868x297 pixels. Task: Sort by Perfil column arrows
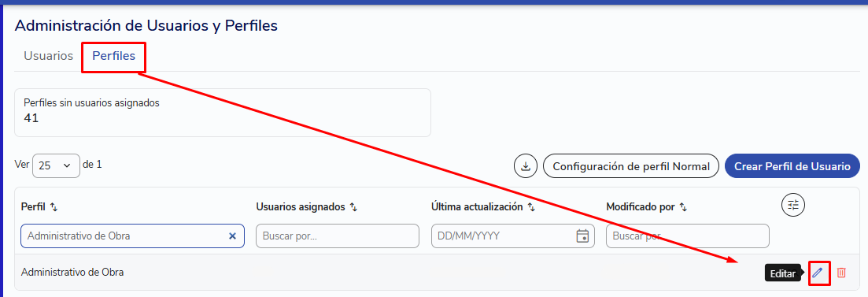click(54, 206)
